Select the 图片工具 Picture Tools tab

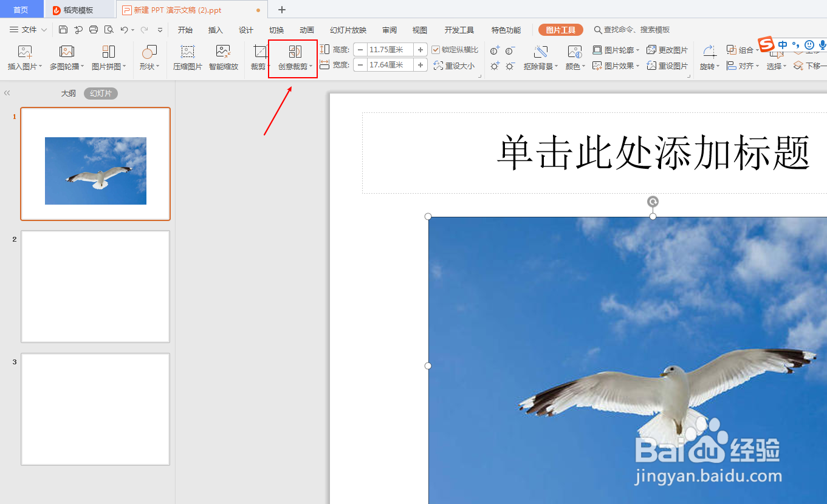tap(560, 30)
